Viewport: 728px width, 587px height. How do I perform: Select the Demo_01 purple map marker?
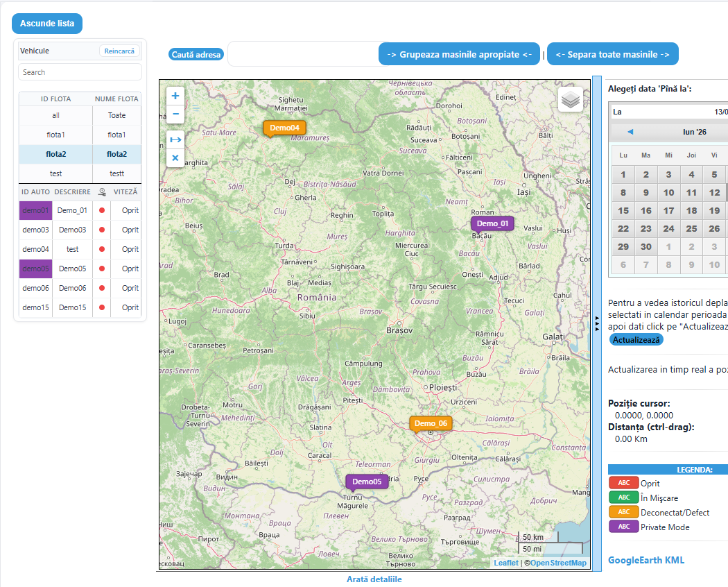coord(492,223)
